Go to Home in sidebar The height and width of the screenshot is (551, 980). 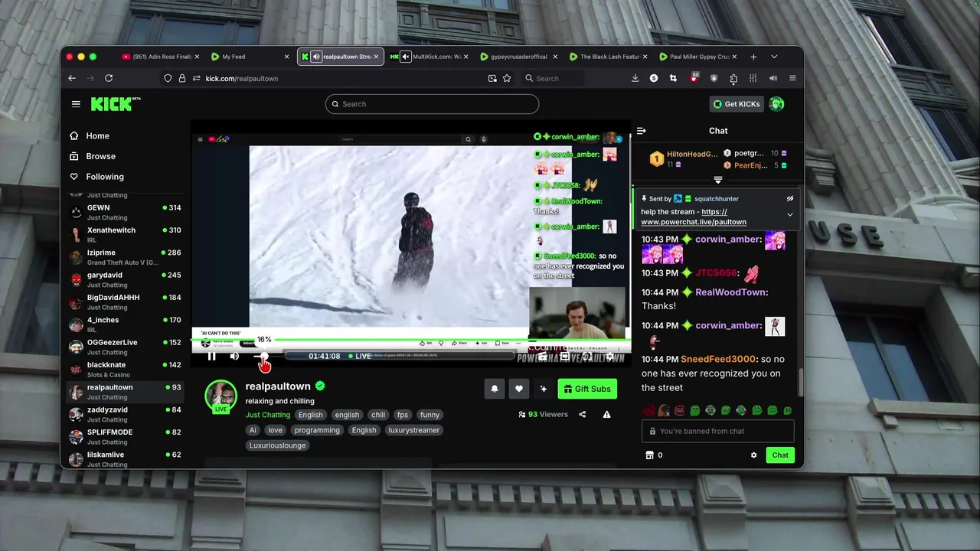[x=97, y=135]
